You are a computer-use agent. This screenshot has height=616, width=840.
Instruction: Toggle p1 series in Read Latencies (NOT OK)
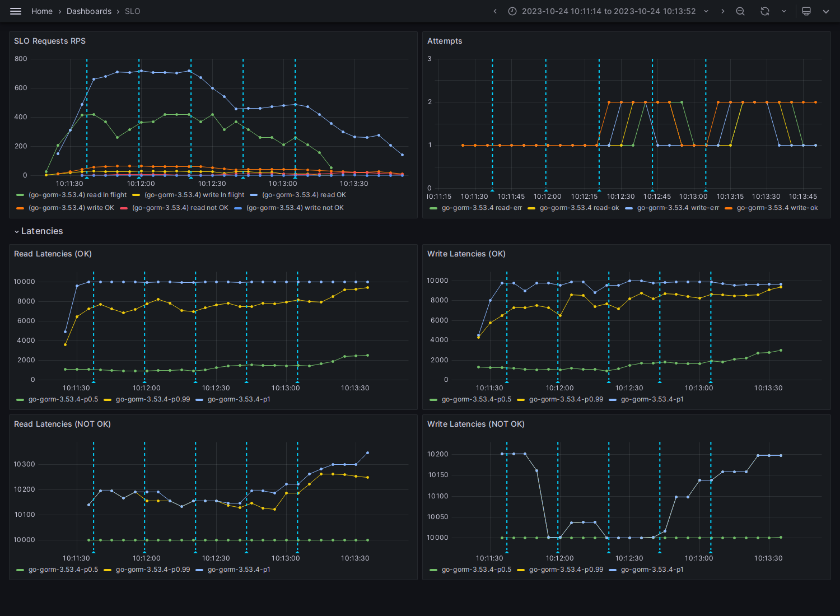tap(239, 570)
